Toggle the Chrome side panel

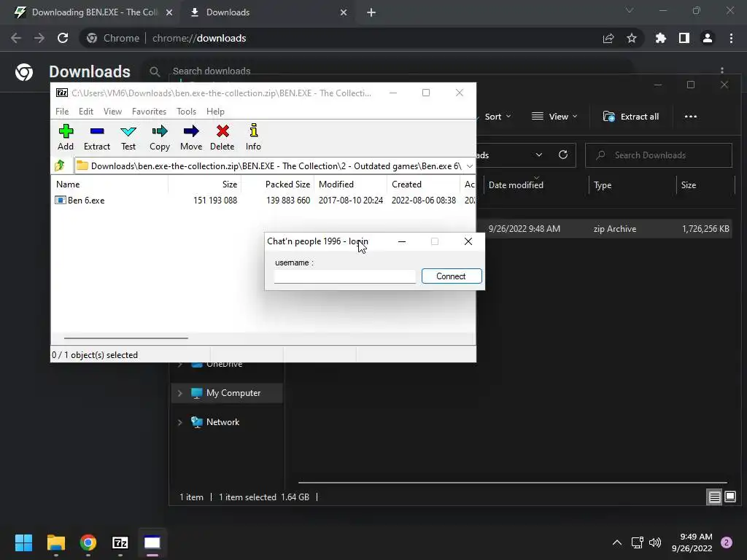684,38
